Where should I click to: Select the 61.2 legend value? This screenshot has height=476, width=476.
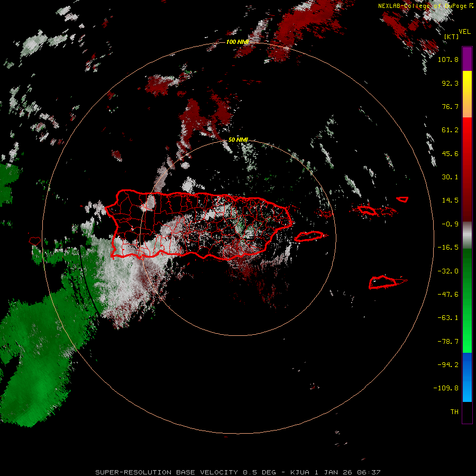pos(450,130)
